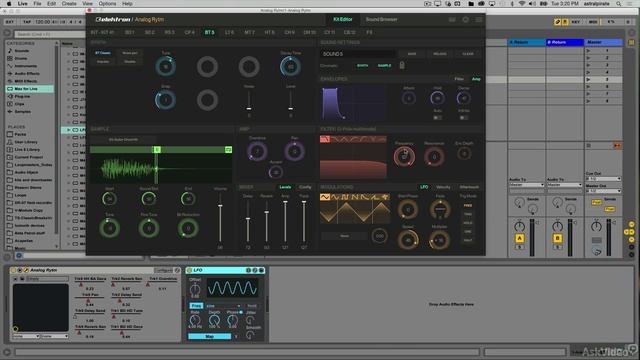Open the Master Out dropdown

point(603,191)
